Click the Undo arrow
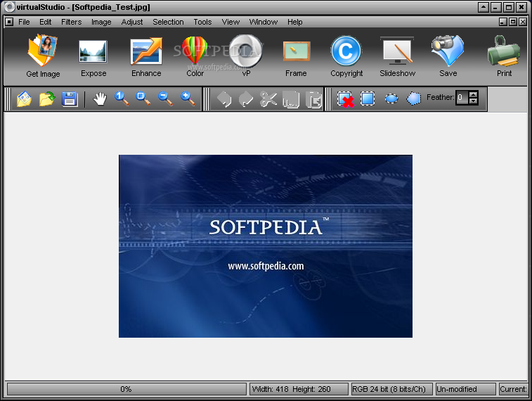The image size is (532, 401). point(224,99)
